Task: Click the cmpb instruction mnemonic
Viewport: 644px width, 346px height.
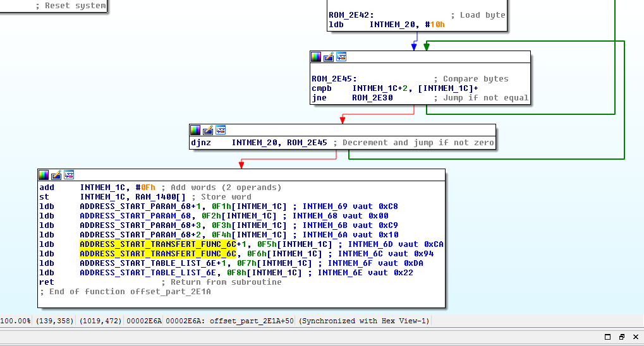Action: coord(322,88)
